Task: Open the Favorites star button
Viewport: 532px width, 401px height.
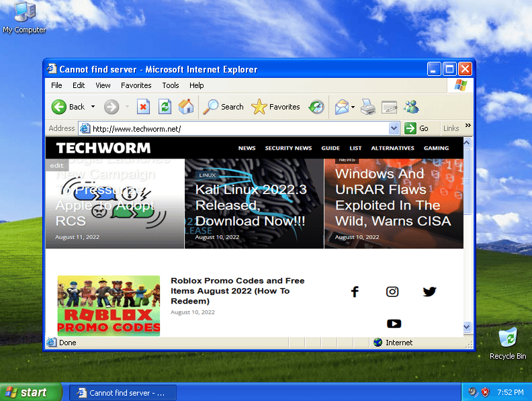Action: [275, 107]
